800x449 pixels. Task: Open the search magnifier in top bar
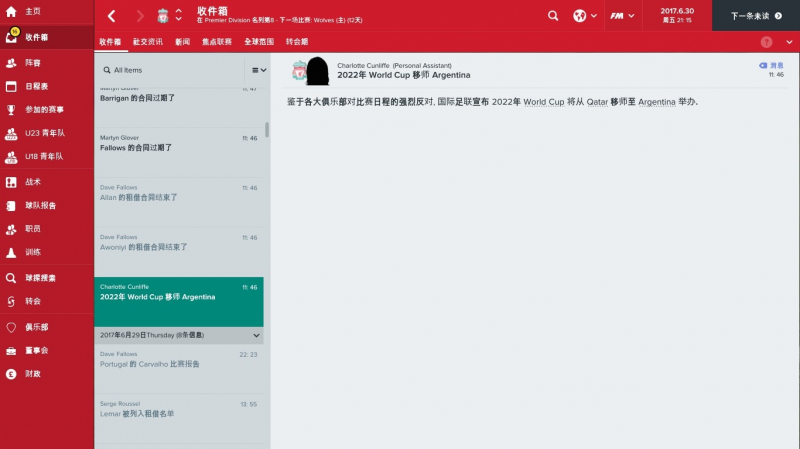click(x=553, y=16)
